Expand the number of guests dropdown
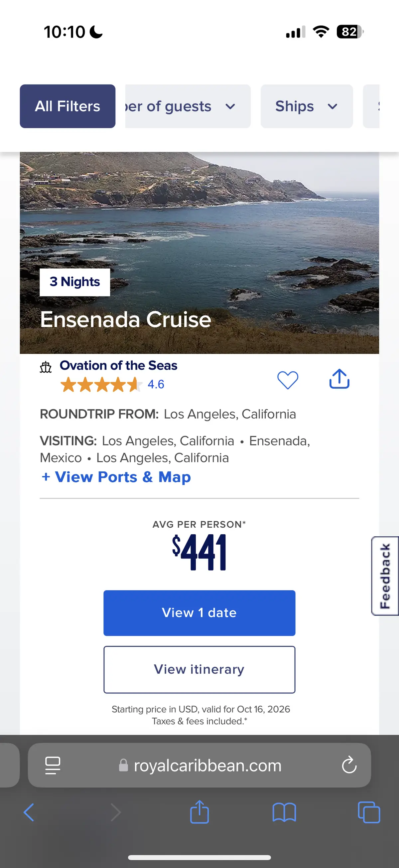Screen dimensions: 399x868 click(x=187, y=106)
